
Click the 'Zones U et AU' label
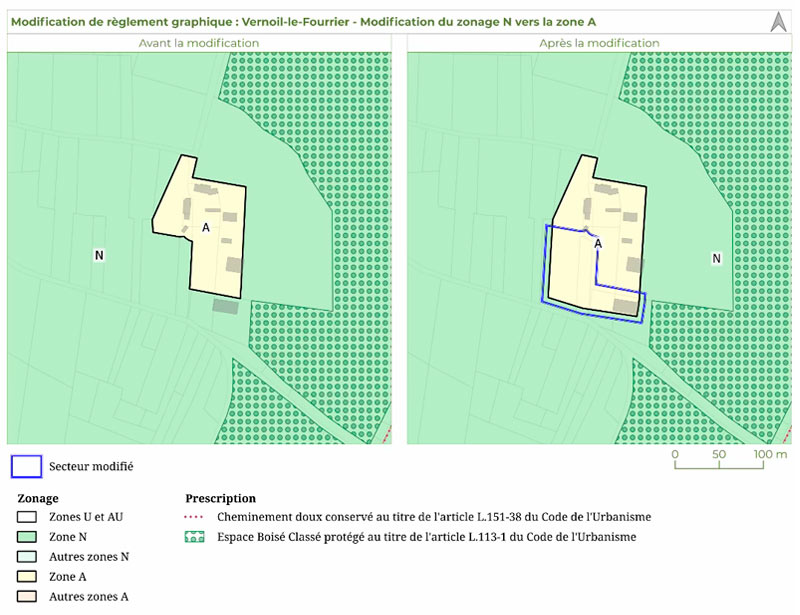[x=86, y=517]
